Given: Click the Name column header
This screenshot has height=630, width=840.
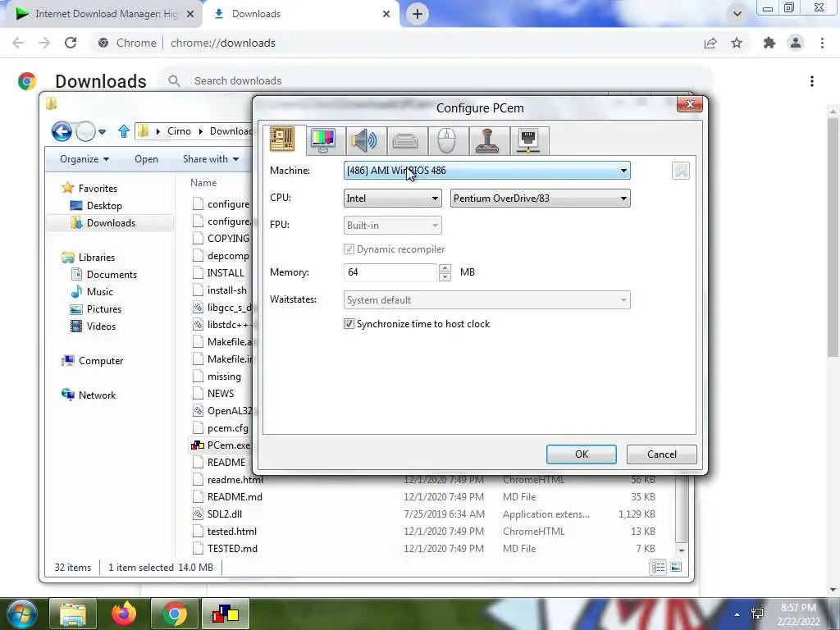Looking at the screenshot, I should [203, 183].
